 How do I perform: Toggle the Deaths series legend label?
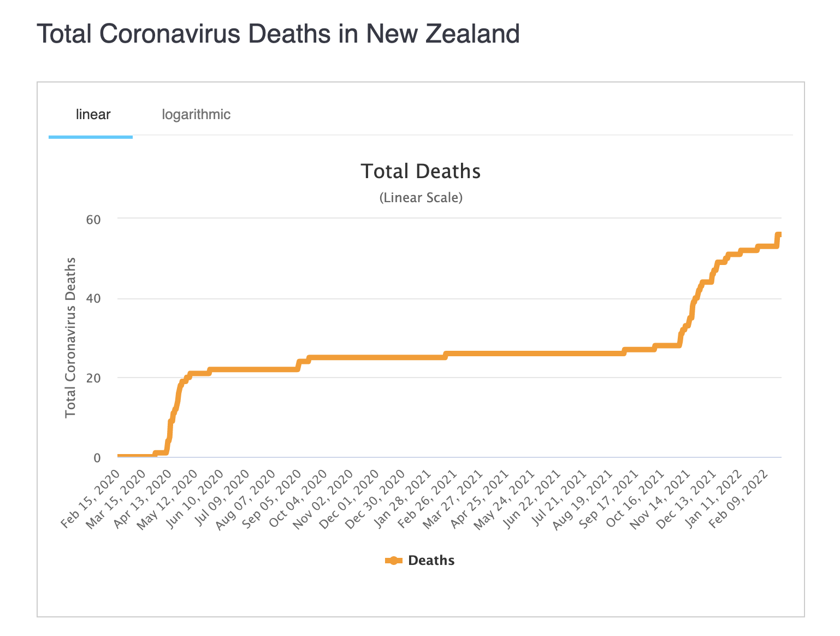coord(431,561)
